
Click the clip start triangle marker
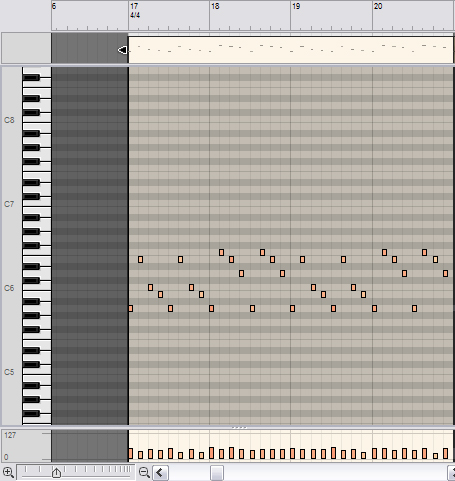(x=122, y=50)
